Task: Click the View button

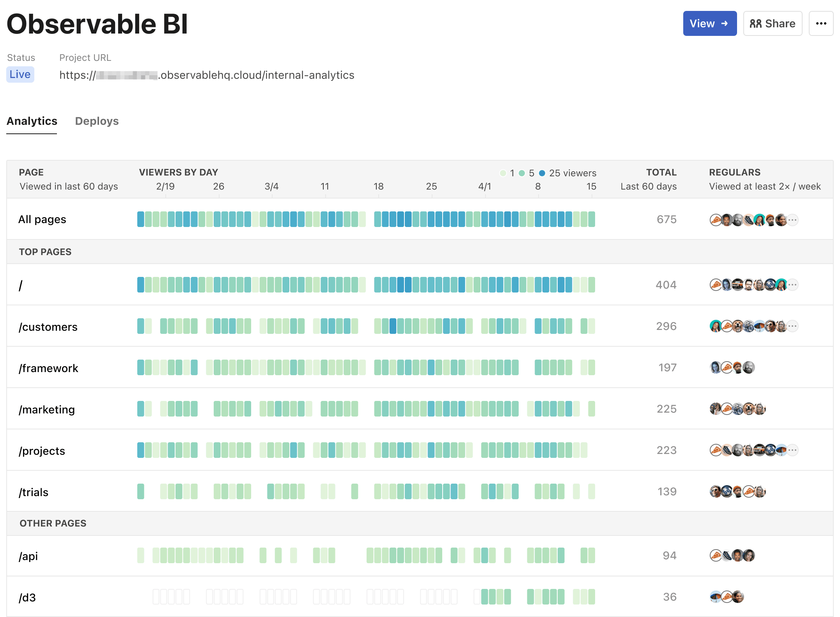Action: [x=710, y=23]
